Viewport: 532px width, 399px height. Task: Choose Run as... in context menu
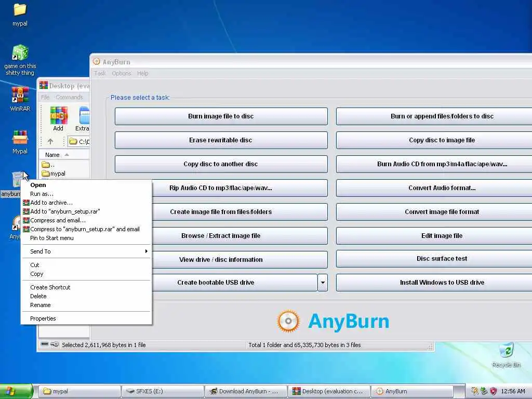(x=86, y=194)
